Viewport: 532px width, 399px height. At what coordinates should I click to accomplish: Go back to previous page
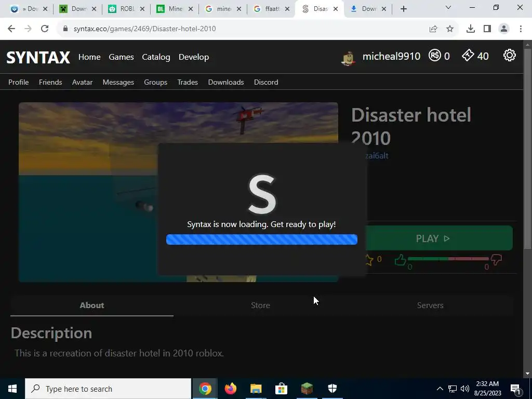(11, 29)
